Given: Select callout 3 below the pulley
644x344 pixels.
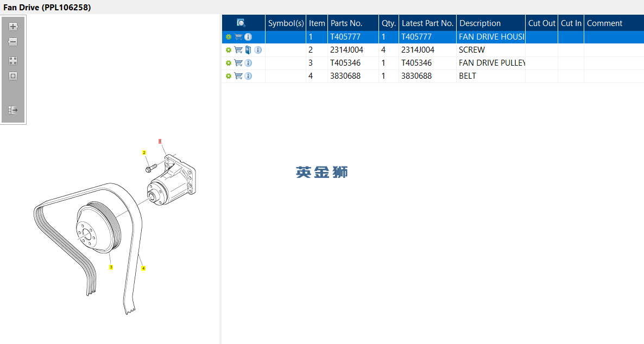Looking at the screenshot, I should (x=111, y=267).
